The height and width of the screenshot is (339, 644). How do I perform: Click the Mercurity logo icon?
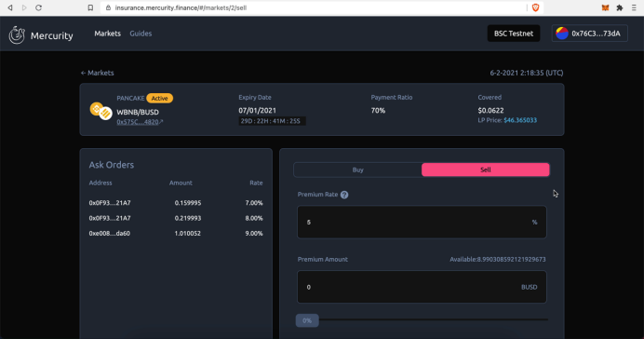coord(17,35)
